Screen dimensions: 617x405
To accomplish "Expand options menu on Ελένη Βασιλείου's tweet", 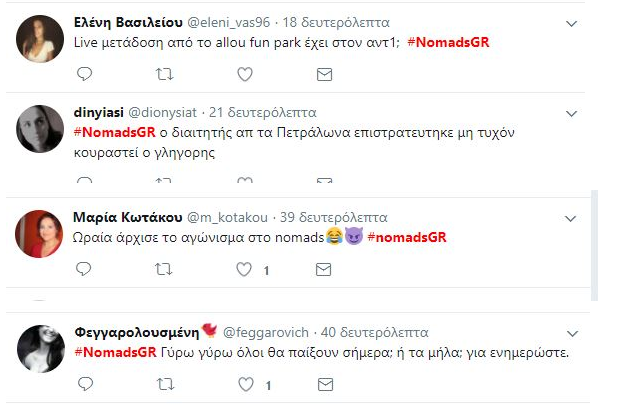I will [x=571, y=22].
